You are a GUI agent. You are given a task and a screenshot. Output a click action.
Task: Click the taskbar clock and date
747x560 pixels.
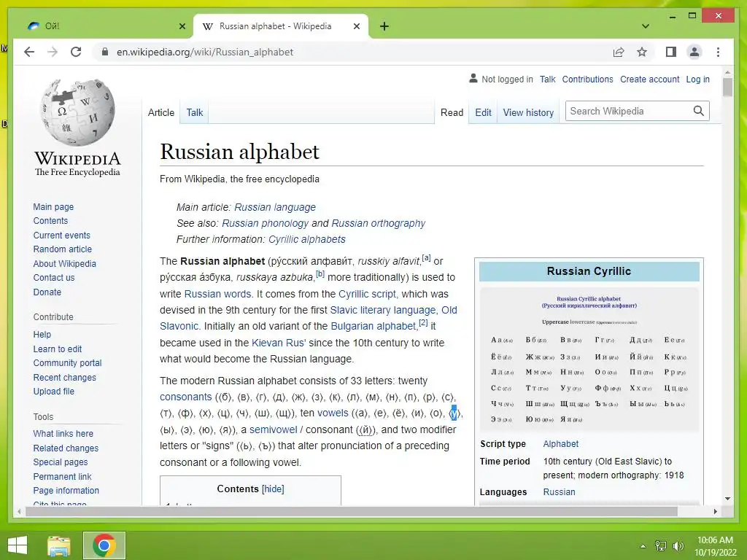715,546
